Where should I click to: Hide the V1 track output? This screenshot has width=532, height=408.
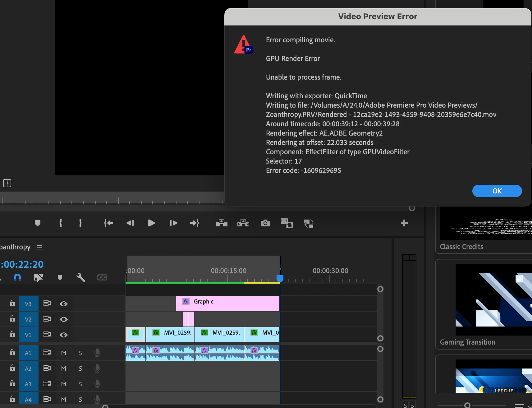coord(64,335)
